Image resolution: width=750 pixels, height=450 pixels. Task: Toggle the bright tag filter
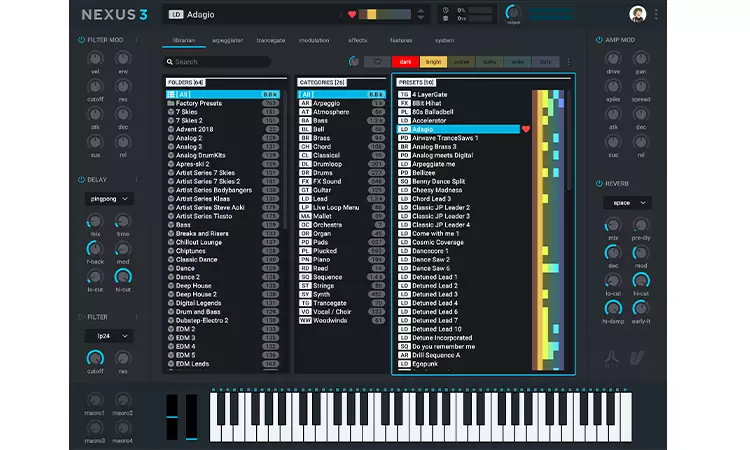(x=433, y=62)
